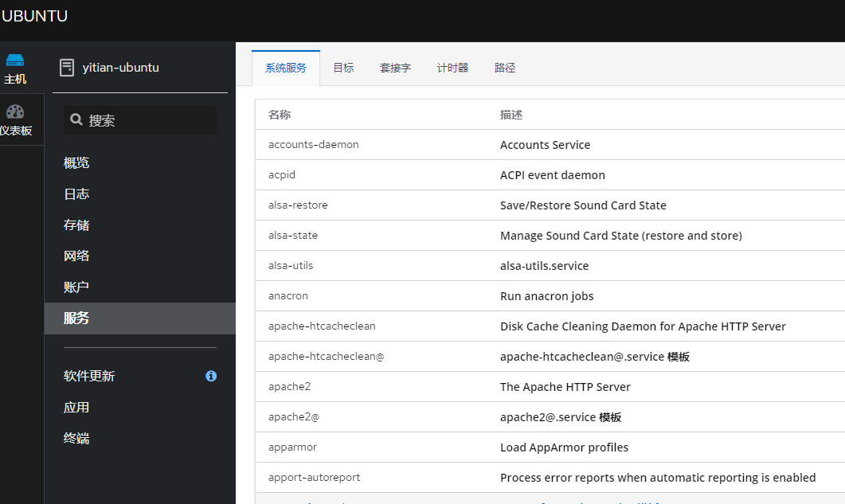Switch to the 计时器 timers tab
Image resolution: width=845 pixels, height=504 pixels.
(x=452, y=68)
